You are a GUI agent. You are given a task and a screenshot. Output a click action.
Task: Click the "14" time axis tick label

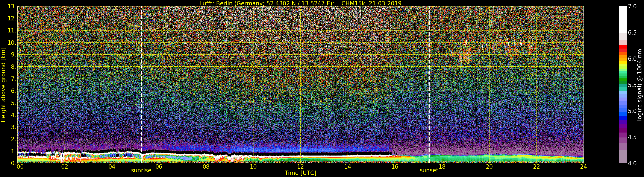[347, 167]
